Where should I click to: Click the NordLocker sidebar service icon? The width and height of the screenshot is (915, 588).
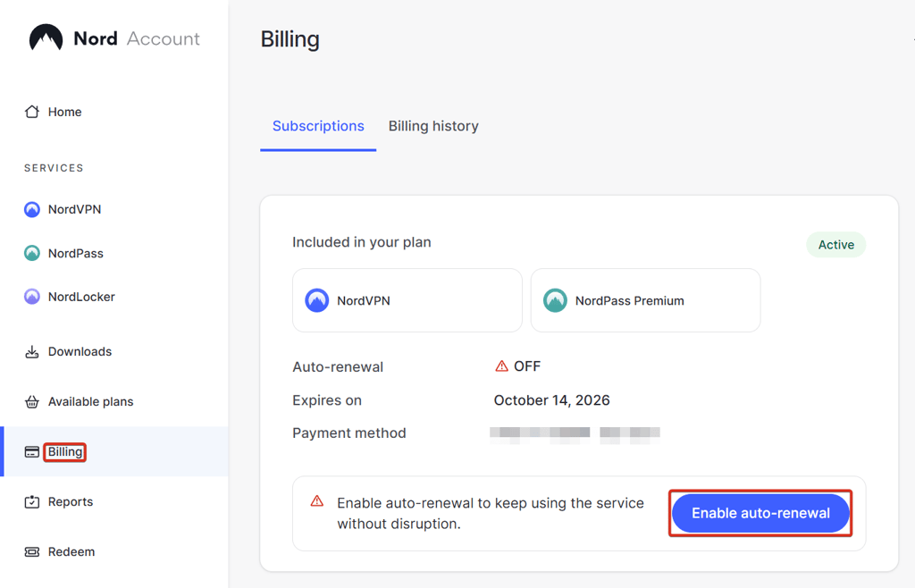coord(32,297)
